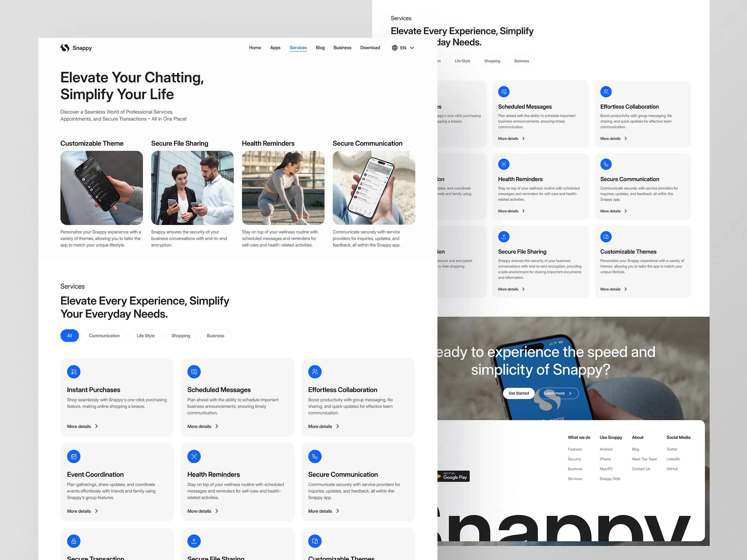The width and height of the screenshot is (747, 560).
Task: Open the Download menu item
Action: 370,48
